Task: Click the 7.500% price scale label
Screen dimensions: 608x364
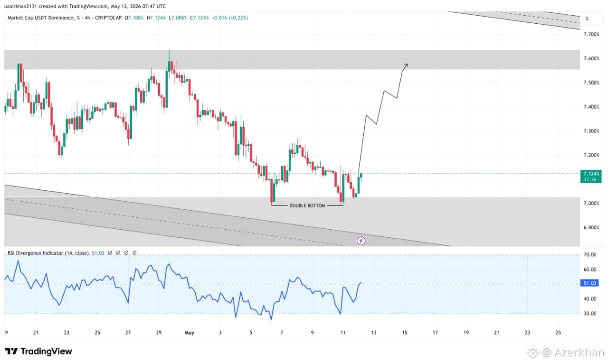Action: point(591,83)
